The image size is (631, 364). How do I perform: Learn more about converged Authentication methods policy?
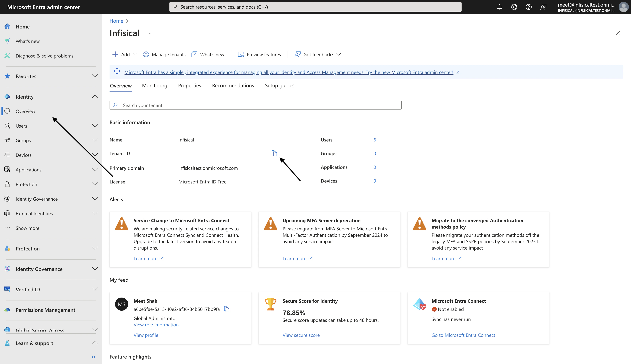click(x=446, y=258)
